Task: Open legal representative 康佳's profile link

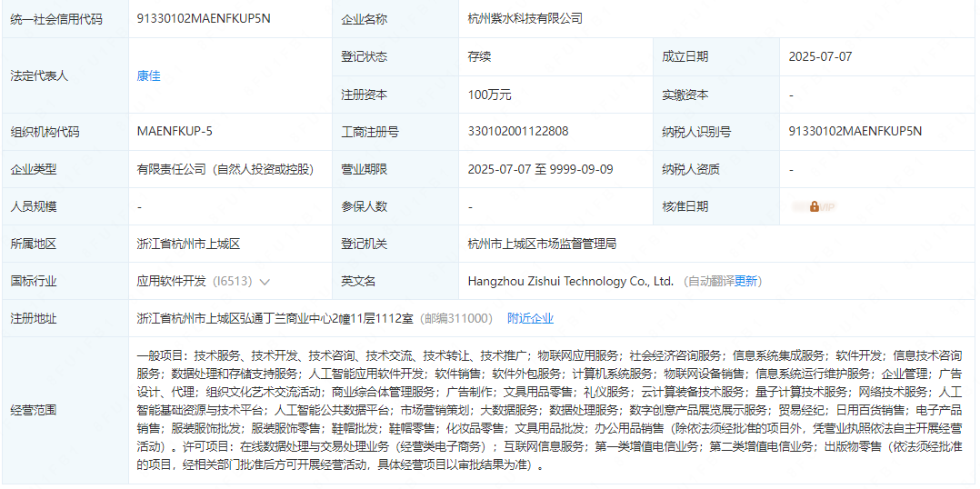Action: click(x=148, y=75)
